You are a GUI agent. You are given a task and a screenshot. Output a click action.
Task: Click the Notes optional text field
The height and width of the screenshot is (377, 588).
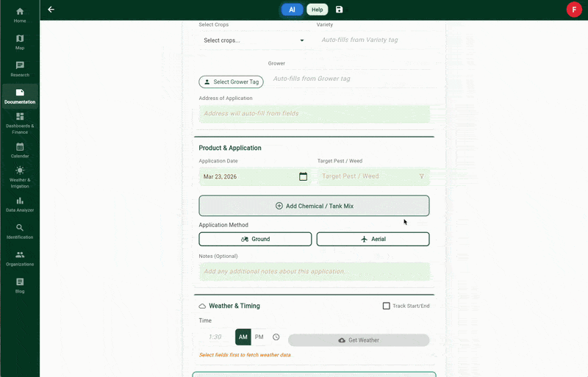[x=315, y=272]
